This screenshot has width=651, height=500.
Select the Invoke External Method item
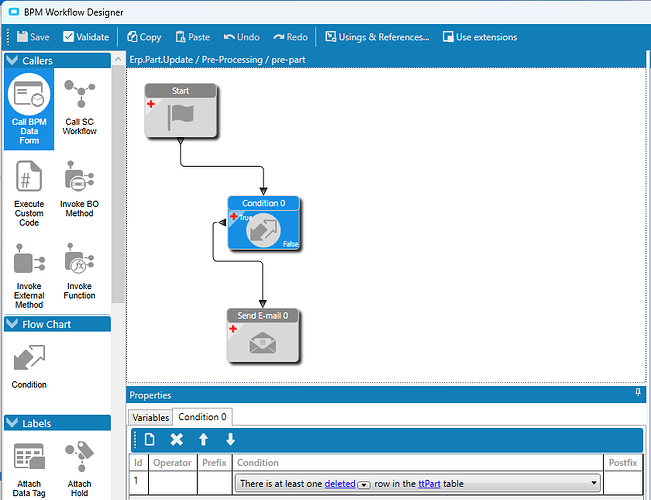click(29, 275)
